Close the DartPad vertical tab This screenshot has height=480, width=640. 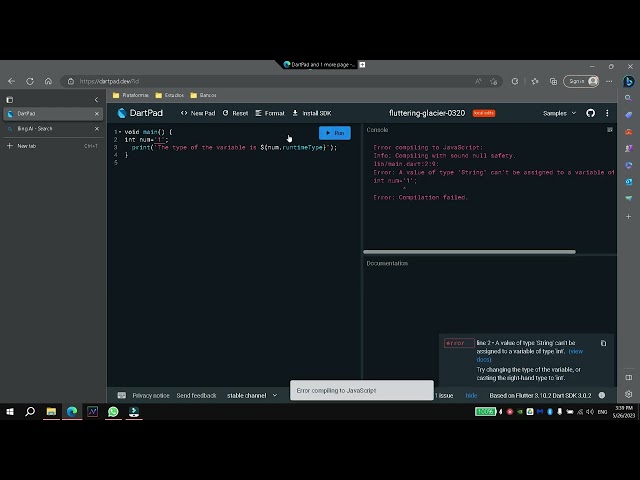click(x=97, y=114)
